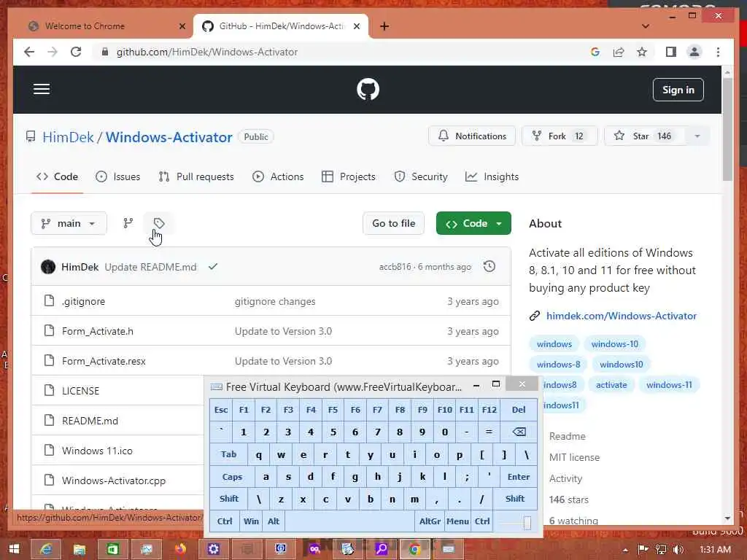Switch to the Issues tab
Screen dimensions: 747x560
click(118, 176)
